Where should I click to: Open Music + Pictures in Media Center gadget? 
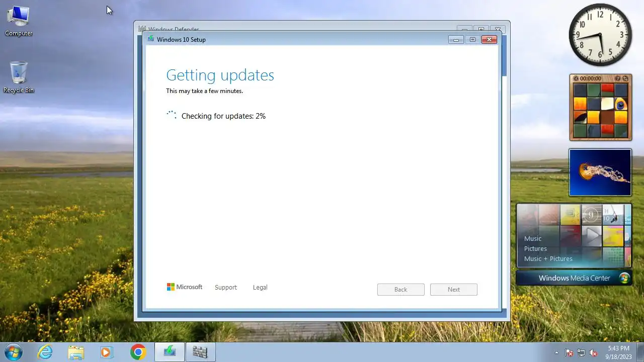(548, 259)
